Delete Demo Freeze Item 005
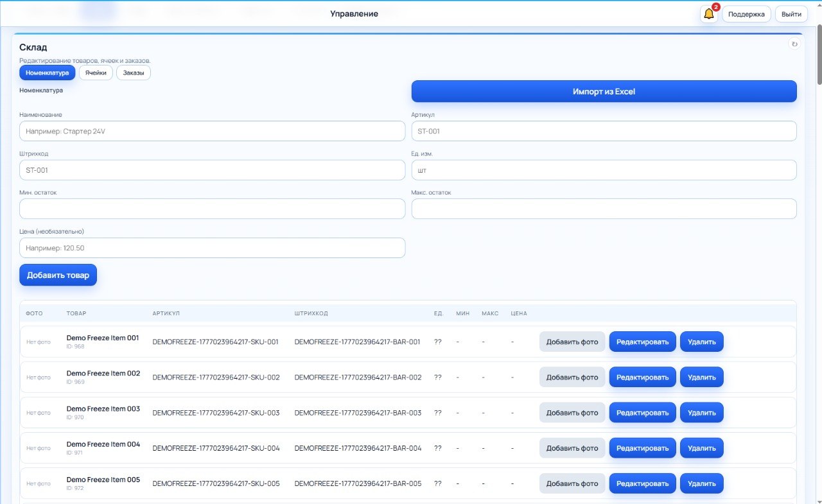Screen dimensions: 822x504 point(701,483)
